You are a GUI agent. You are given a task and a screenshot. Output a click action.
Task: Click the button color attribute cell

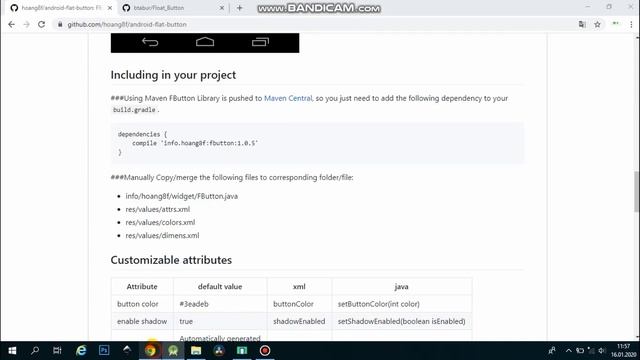click(142, 304)
